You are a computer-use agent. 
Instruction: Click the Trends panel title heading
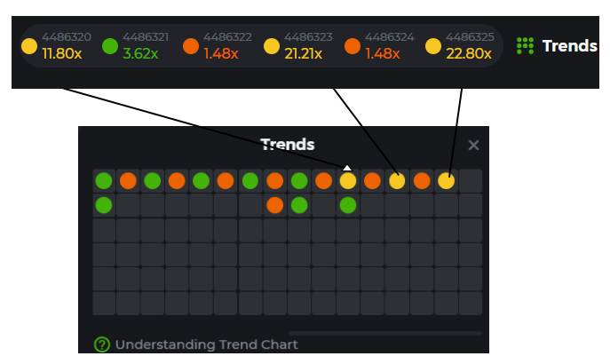point(287,145)
